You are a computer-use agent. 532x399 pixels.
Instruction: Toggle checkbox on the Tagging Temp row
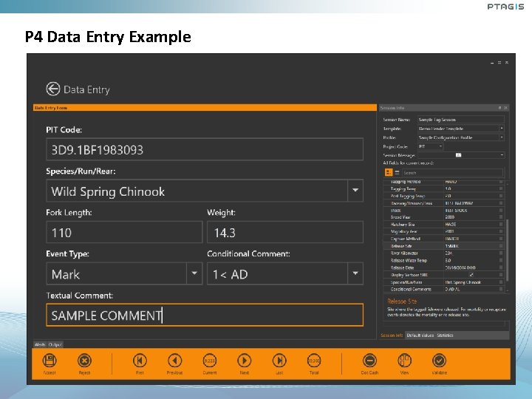pyautogui.click(x=501, y=188)
